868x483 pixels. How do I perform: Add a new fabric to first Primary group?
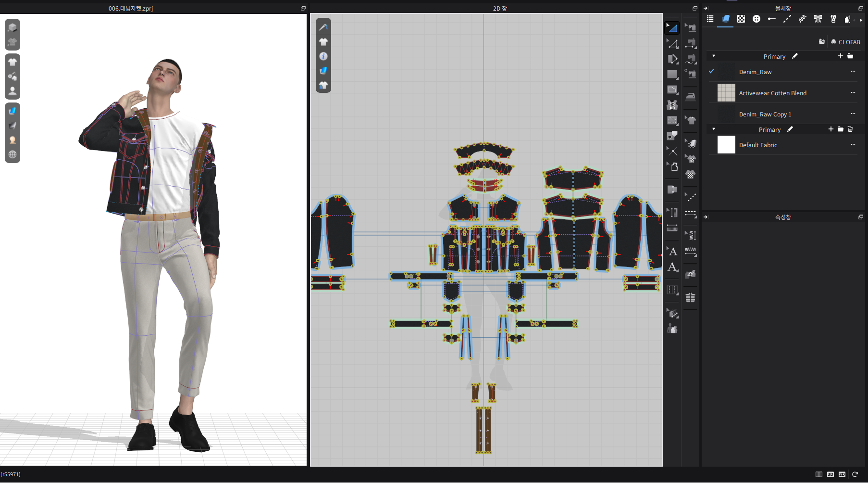pyautogui.click(x=840, y=56)
